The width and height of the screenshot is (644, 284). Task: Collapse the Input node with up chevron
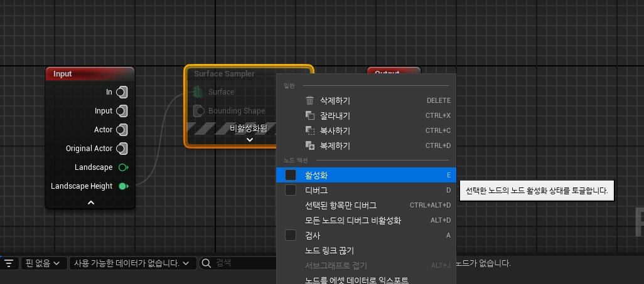click(x=91, y=202)
